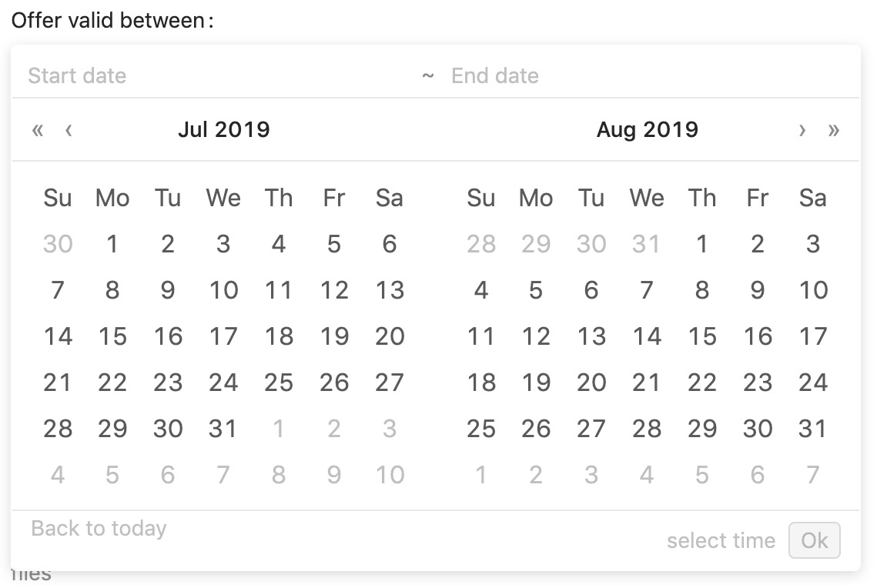Jump to next year with double-right arrow

[x=833, y=130]
